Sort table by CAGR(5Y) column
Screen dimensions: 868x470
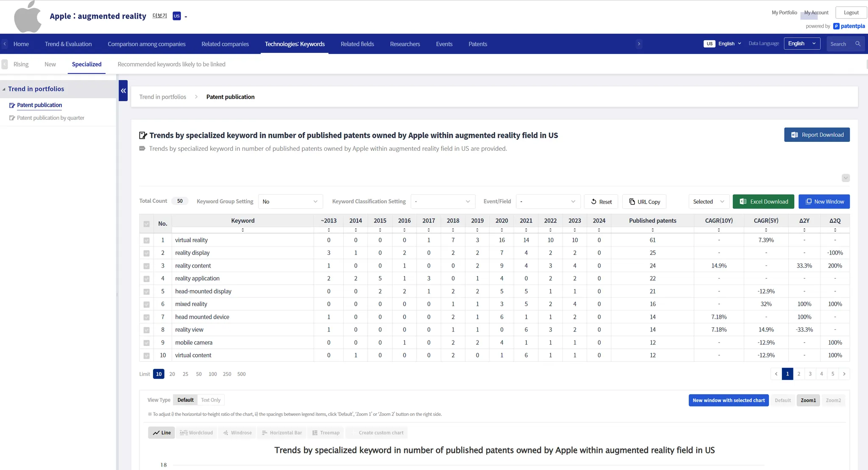coord(766,230)
